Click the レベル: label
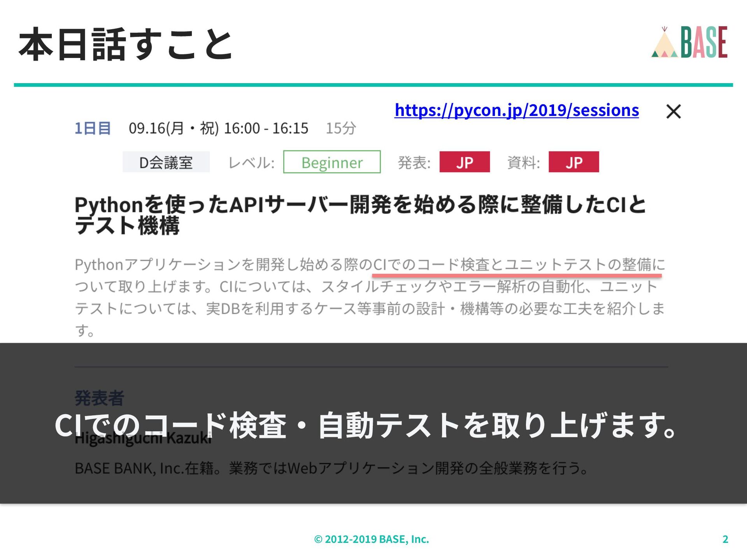 [x=251, y=163]
